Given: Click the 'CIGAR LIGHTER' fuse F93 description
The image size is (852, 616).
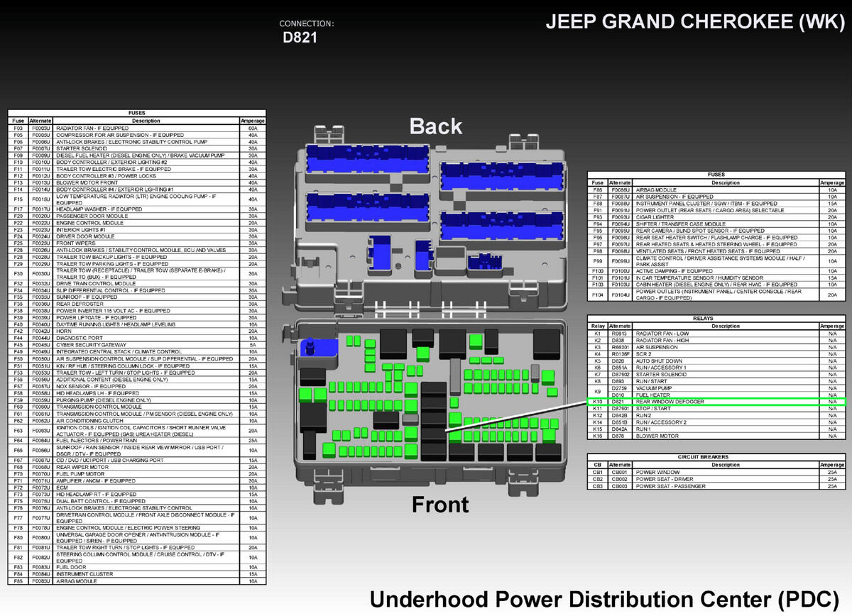Looking at the screenshot, I should [654, 216].
